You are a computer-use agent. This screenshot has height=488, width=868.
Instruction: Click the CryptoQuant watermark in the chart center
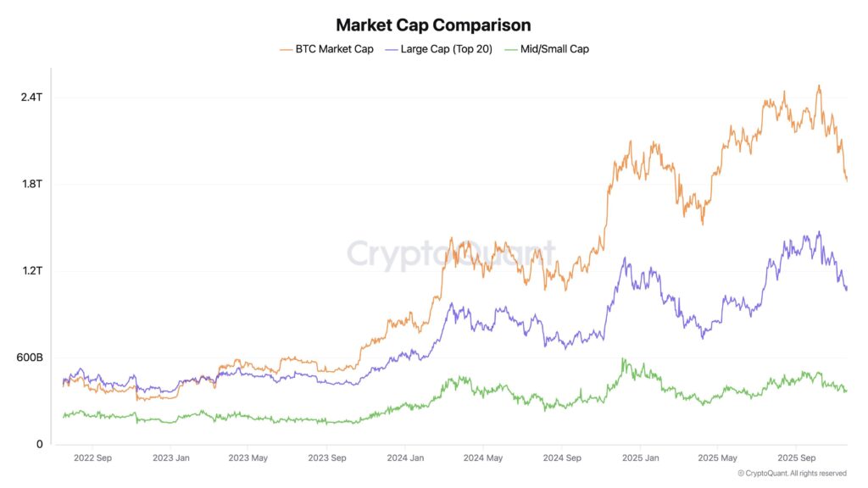point(451,253)
